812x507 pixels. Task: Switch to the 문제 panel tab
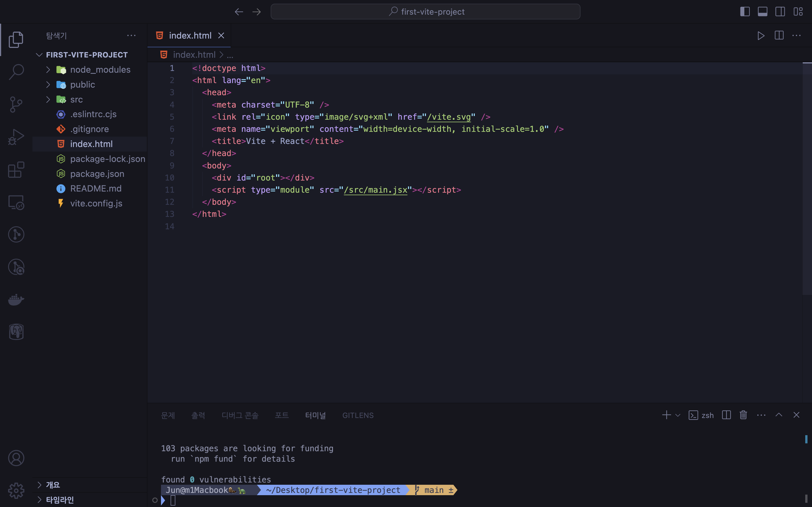[x=168, y=415]
